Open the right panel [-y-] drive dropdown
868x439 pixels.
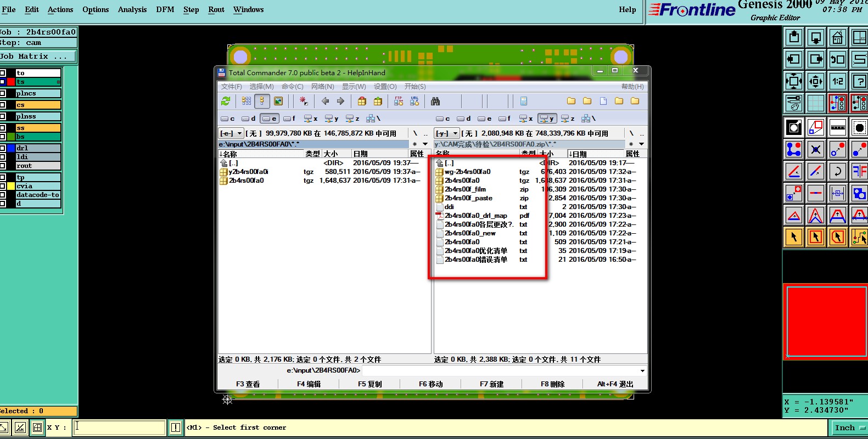[x=447, y=133]
